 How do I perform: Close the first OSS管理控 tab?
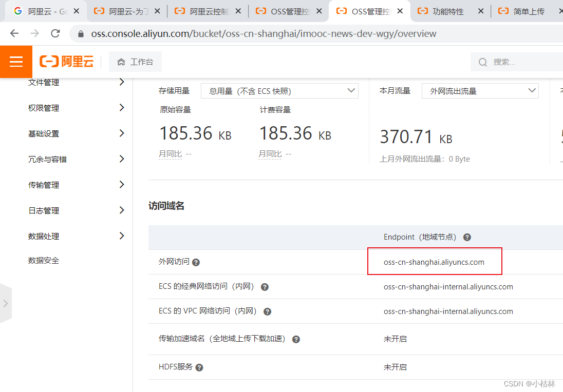(319, 11)
